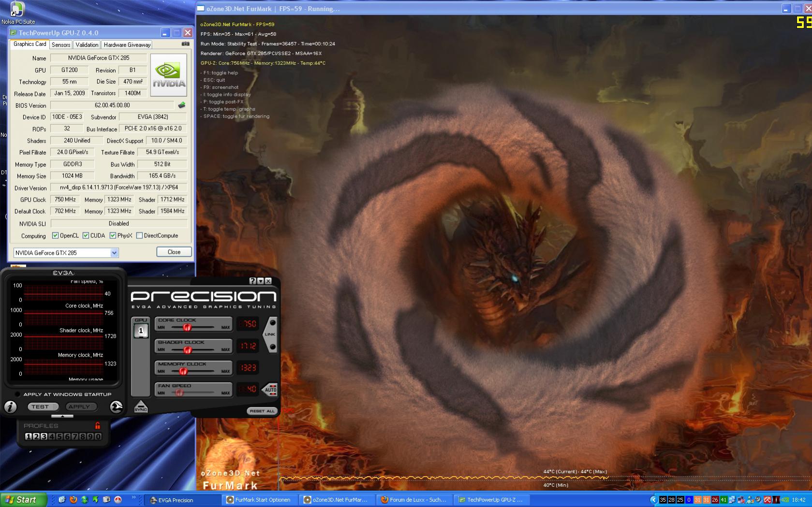Adjust the Fan Speed slider handle
812x507 pixels.
click(179, 392)
